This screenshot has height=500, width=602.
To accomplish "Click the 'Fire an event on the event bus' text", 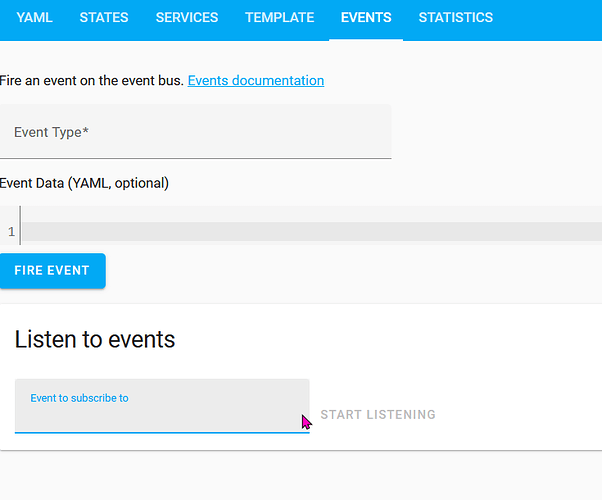I will tap(92, 81).
